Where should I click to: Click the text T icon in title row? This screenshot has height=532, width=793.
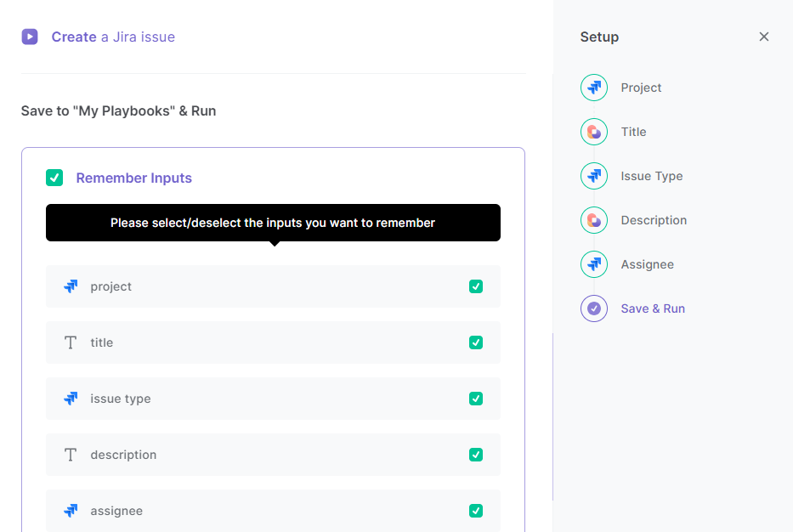coord(71,342)
